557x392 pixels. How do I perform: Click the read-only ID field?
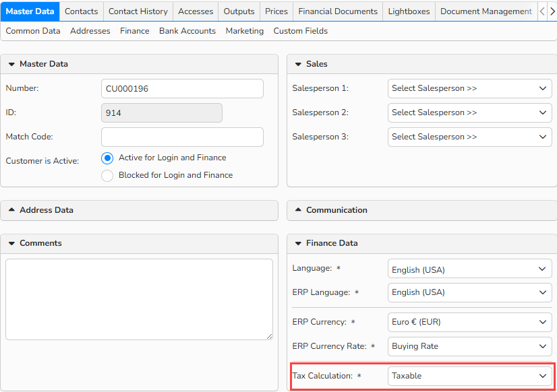[x=162, y=112]
